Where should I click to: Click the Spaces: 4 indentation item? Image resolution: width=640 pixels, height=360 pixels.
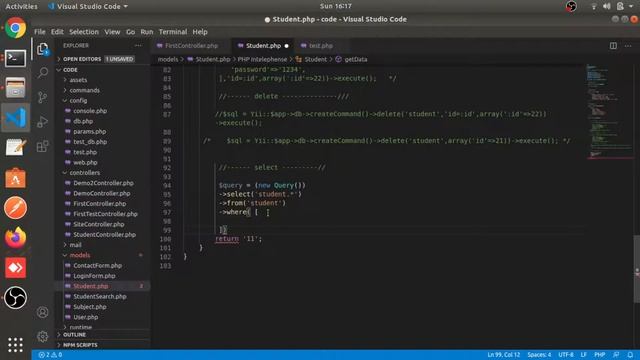[539, 355]
